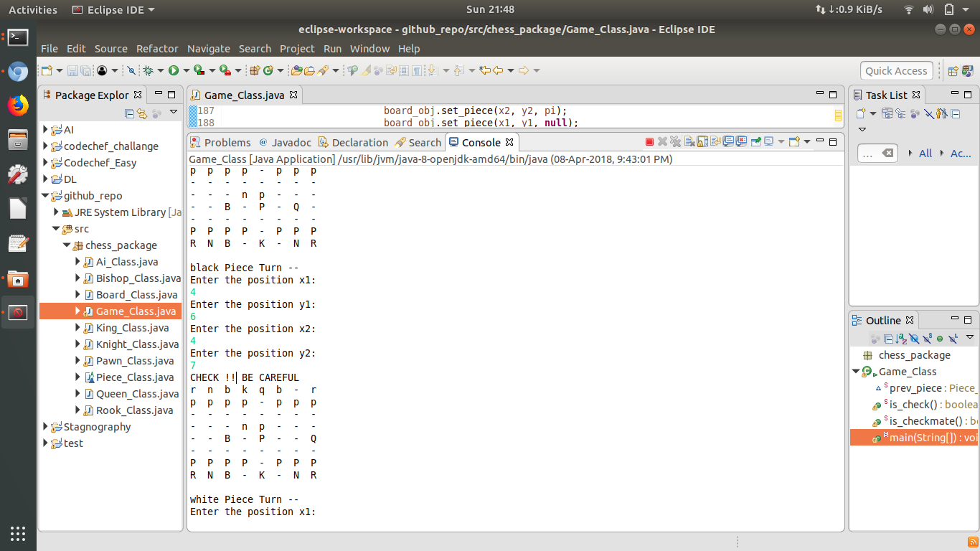The width and height of the screenshot is (980, 551).
Task: Terminate the running program with red square
Action: point(649,142)
